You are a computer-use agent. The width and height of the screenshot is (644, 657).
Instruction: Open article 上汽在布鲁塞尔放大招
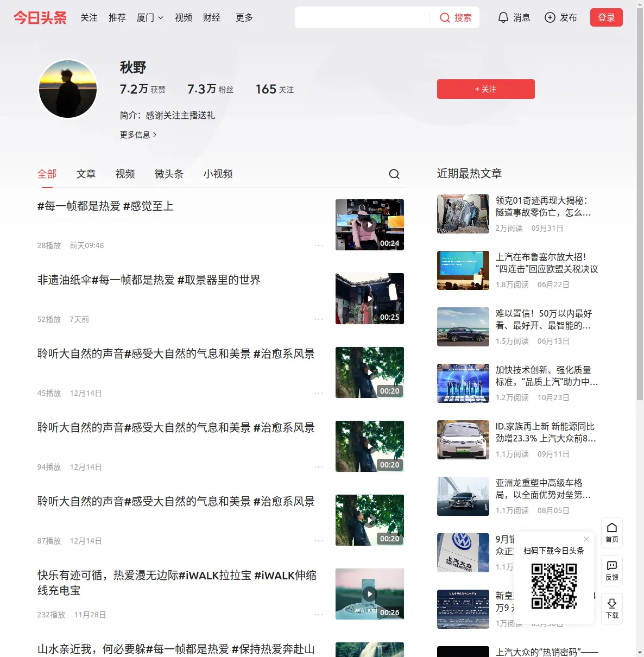(x=547, y=263)
